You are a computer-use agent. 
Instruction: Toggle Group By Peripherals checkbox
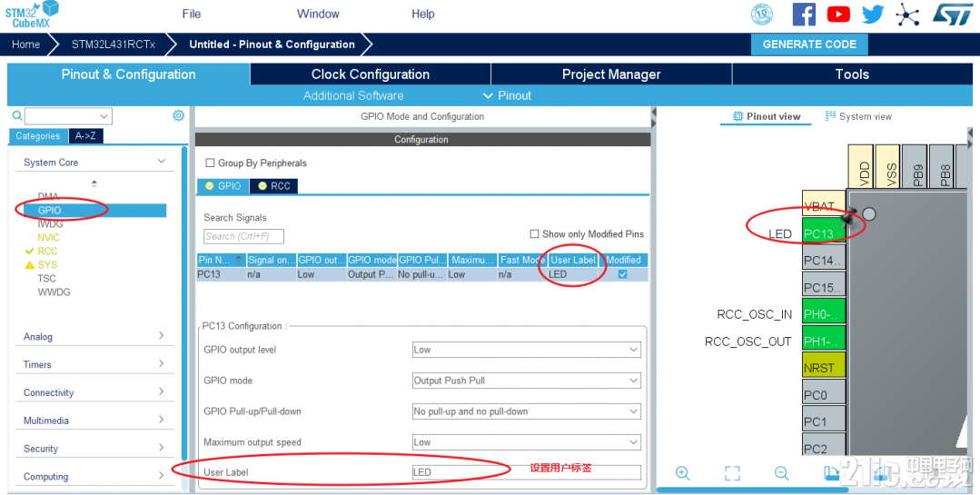point(210,163)
